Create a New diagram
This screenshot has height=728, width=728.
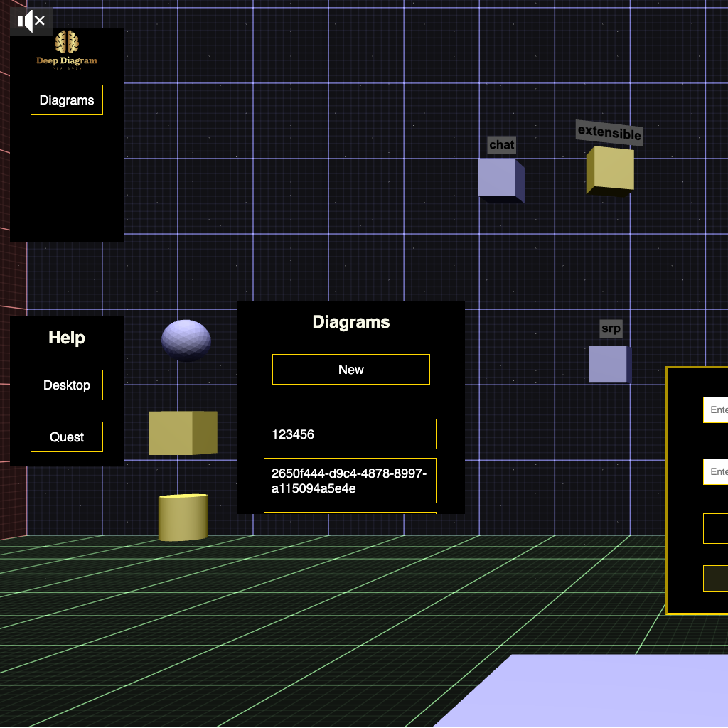[x=350, y=370]
